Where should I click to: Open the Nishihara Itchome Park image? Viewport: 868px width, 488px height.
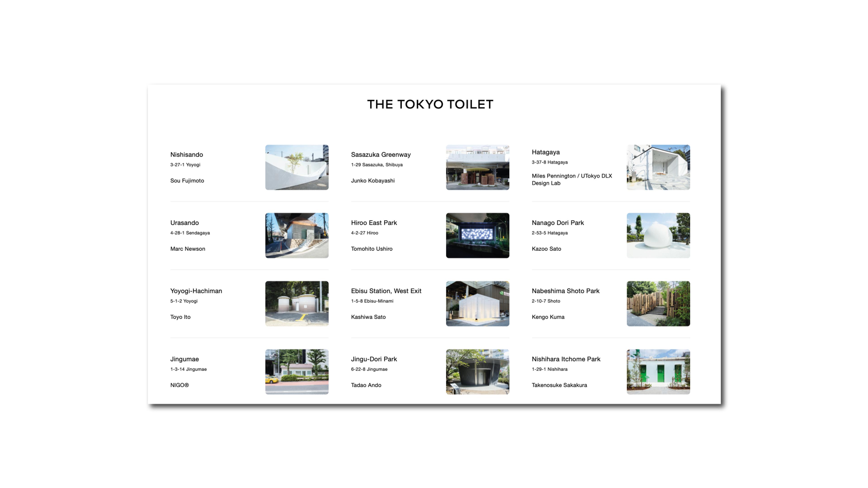pos(658,371)
